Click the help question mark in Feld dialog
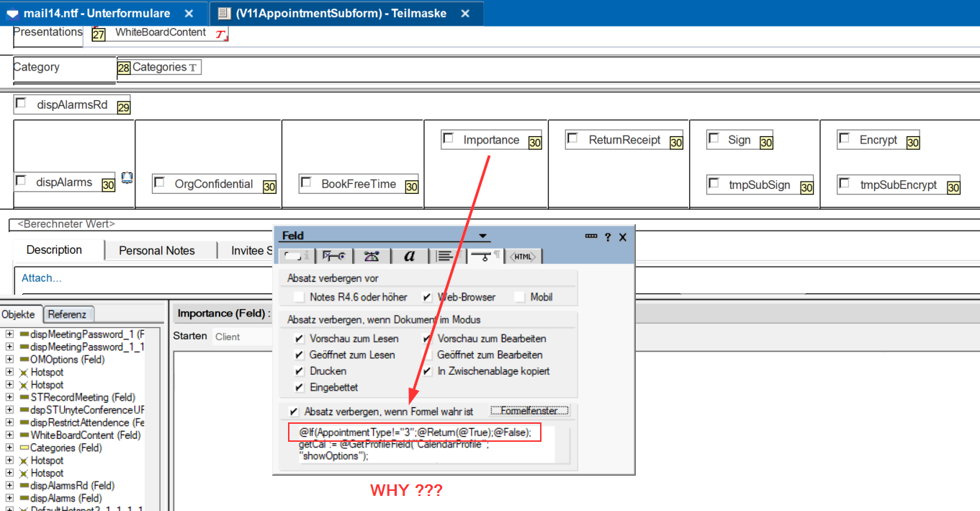Screen dimensions: 980x511 pyautogui.click(x=608, y=236)
